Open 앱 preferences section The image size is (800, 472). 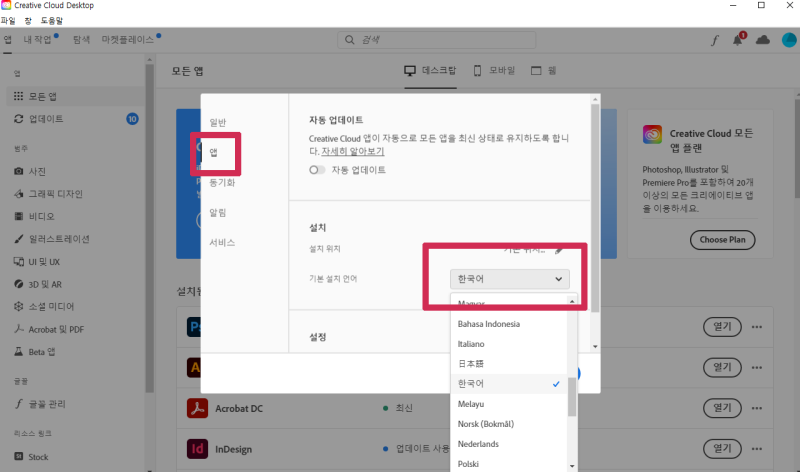point(213,153)
